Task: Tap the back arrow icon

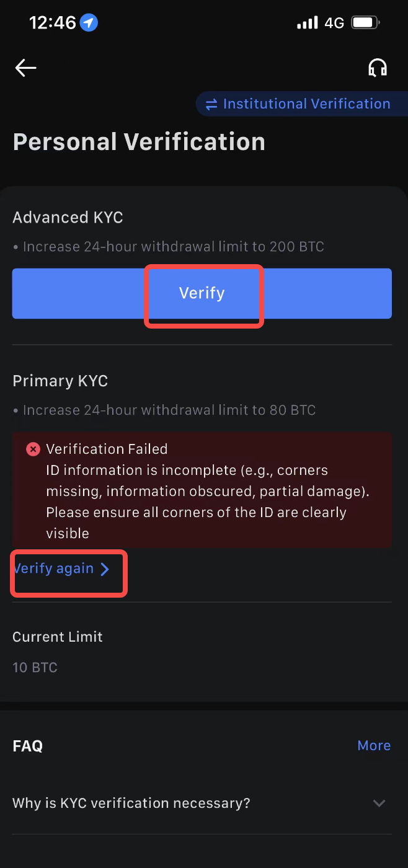Action: [26, 68]
